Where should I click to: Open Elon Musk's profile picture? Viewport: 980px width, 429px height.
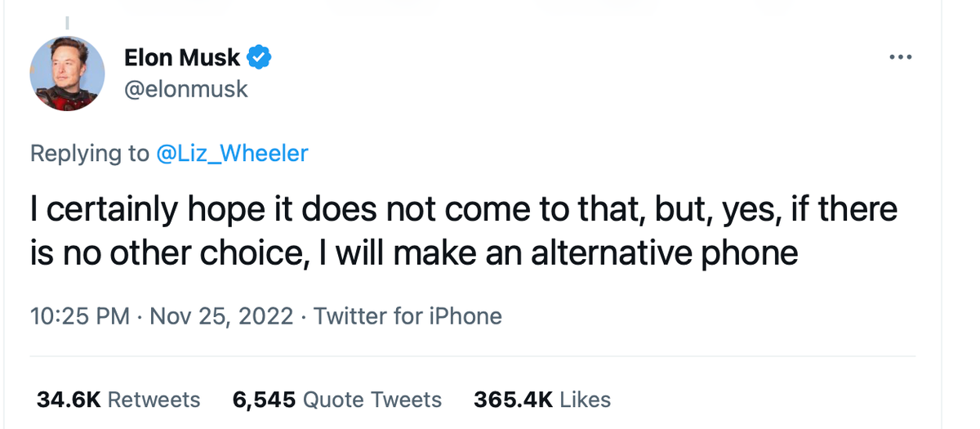(67, 74)
